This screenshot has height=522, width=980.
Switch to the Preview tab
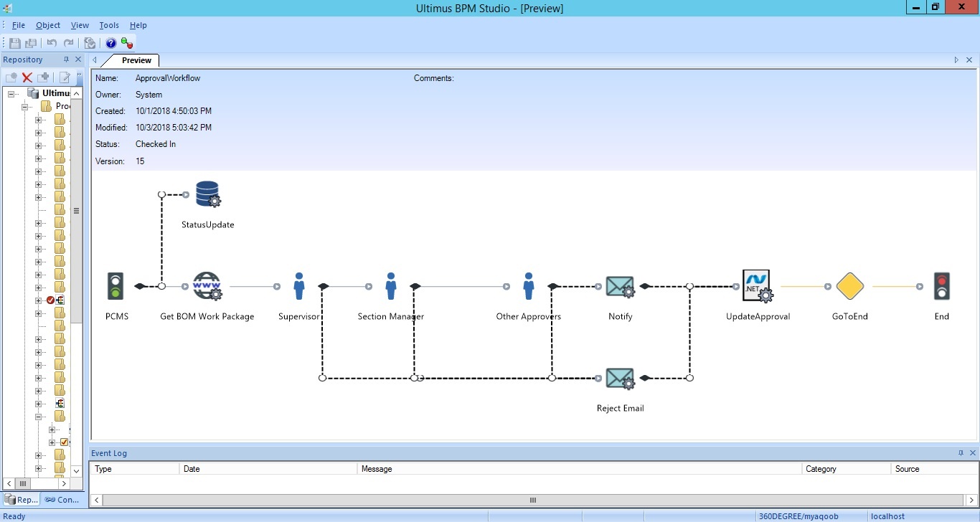pyautogui.click(x=136, y=60)
